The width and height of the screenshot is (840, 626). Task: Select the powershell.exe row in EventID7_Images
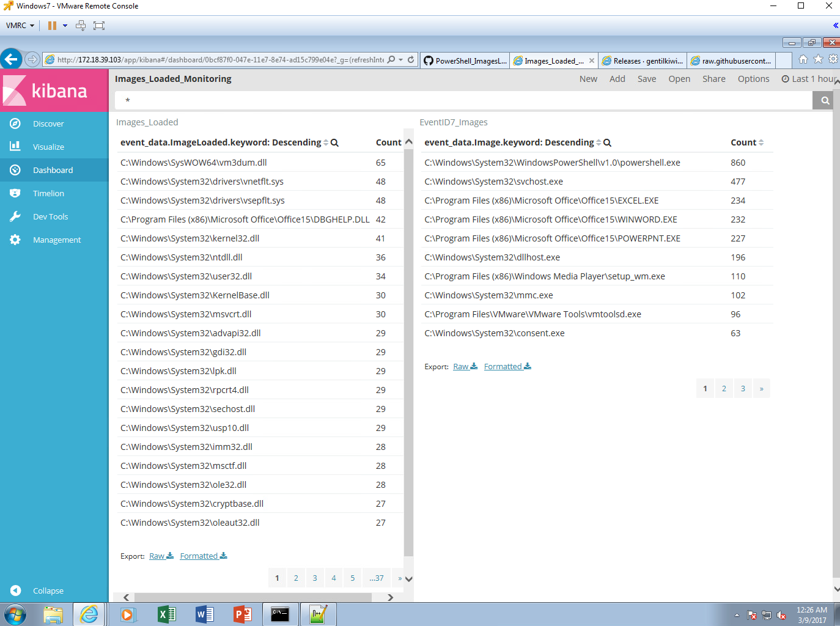point(597,163)
